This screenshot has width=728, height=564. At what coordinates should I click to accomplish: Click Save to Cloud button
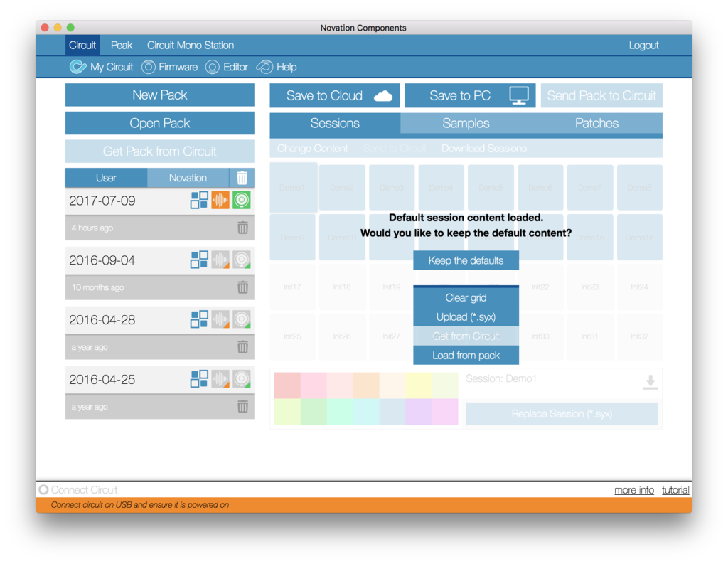point(335,96)
